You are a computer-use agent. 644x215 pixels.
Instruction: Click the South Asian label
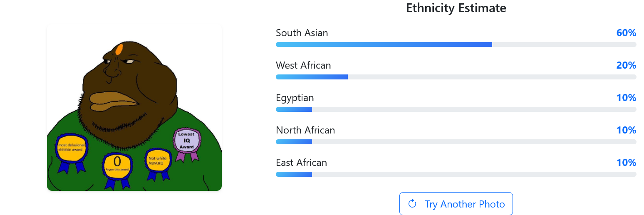point(302,33)
